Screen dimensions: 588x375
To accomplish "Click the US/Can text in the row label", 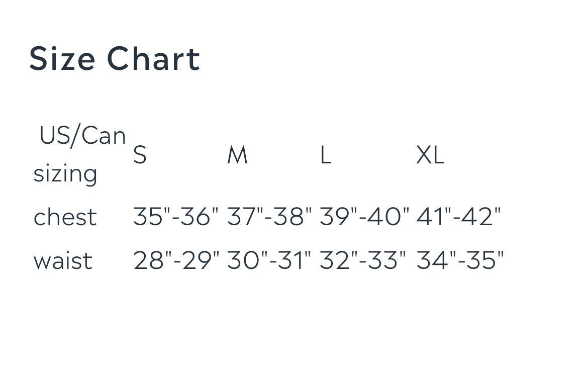I will [82, 136].
